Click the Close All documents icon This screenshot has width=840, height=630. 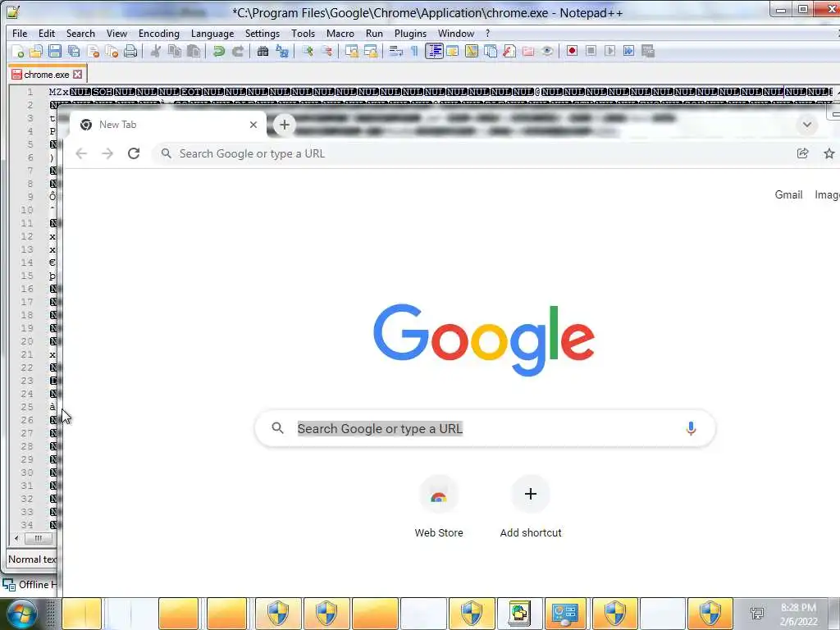pyautogui.click(x=112, y=51)
